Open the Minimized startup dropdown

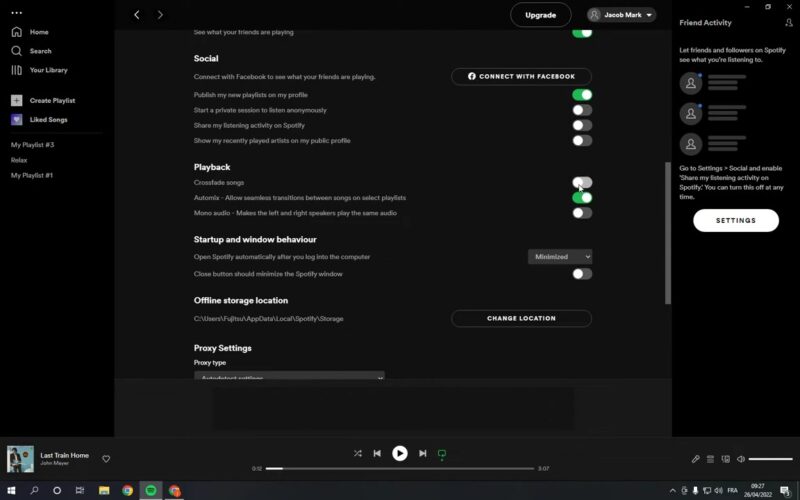point(560,257)
